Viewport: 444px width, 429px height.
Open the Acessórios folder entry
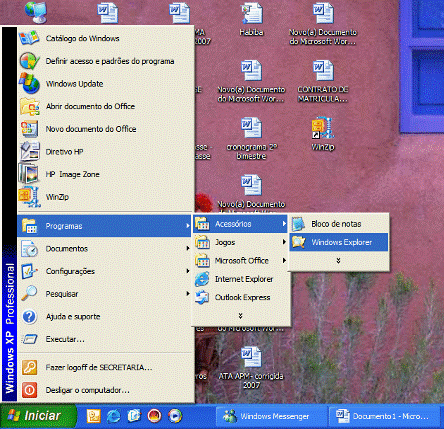click(240, 224)
